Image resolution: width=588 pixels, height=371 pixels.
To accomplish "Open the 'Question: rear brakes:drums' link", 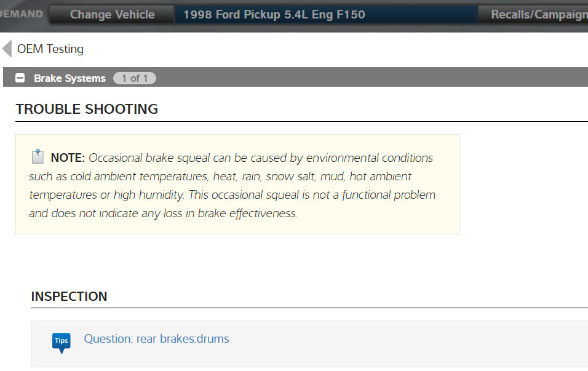I will point(156,339).
